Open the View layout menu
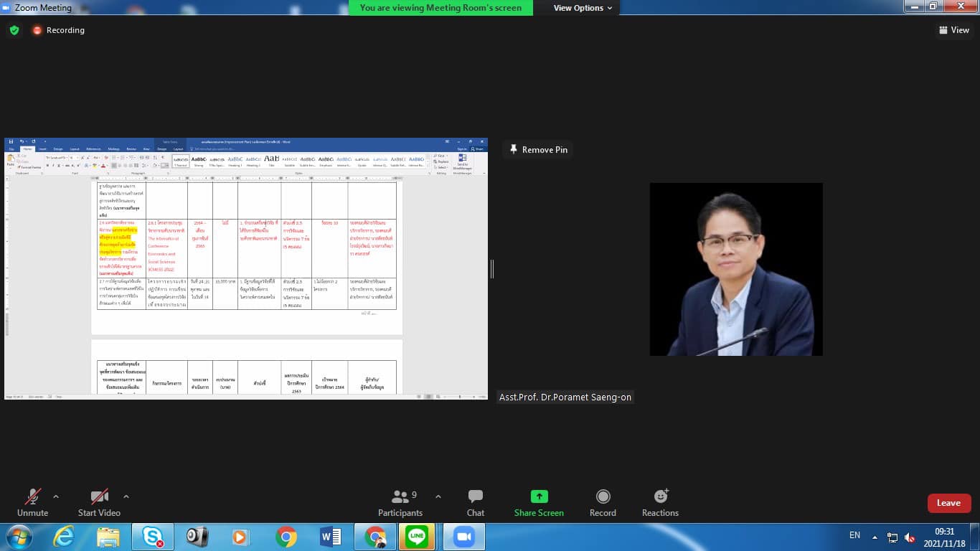980x551 pixels. 953,30
